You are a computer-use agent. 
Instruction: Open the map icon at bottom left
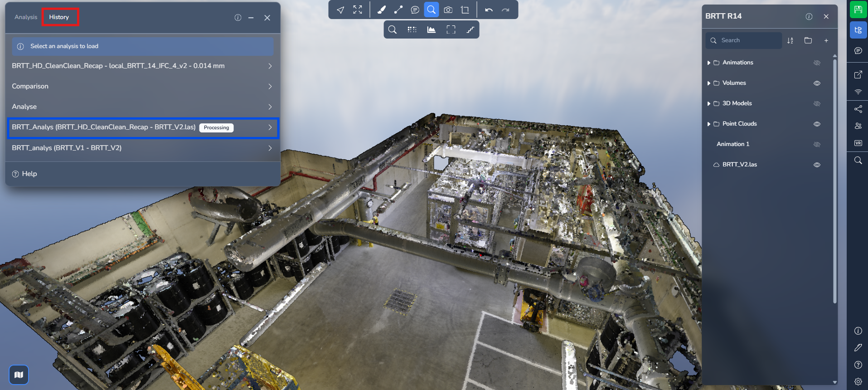point(19,375)
